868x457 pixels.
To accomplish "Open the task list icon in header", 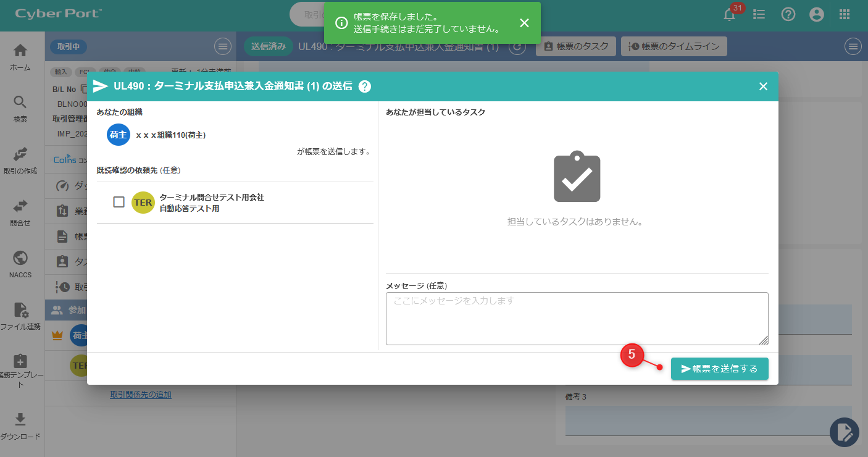I will tap(759, 15).
